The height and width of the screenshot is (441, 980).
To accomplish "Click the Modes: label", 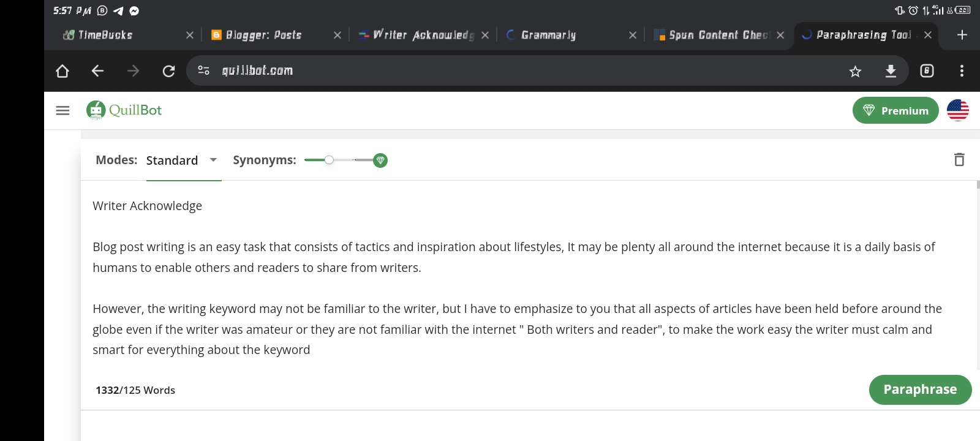I will click(x=116, y=160).
